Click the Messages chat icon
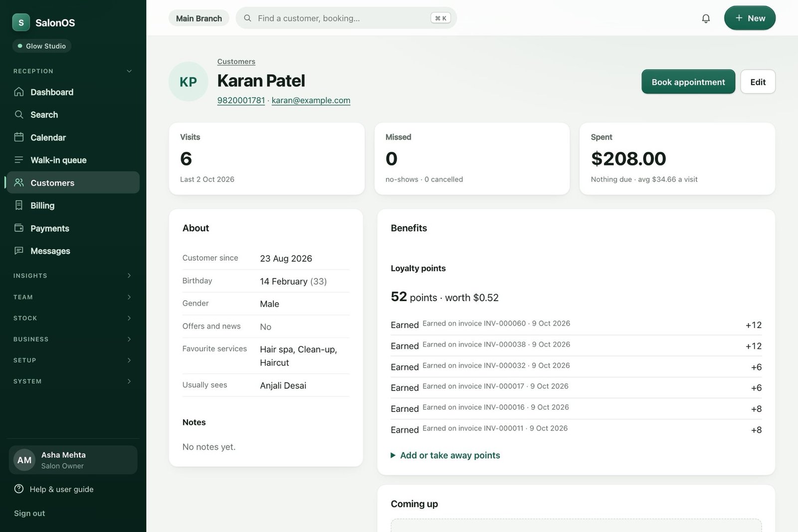Image resolution: width=798 pixels, height=532 pixels. (x=19, y=251)
